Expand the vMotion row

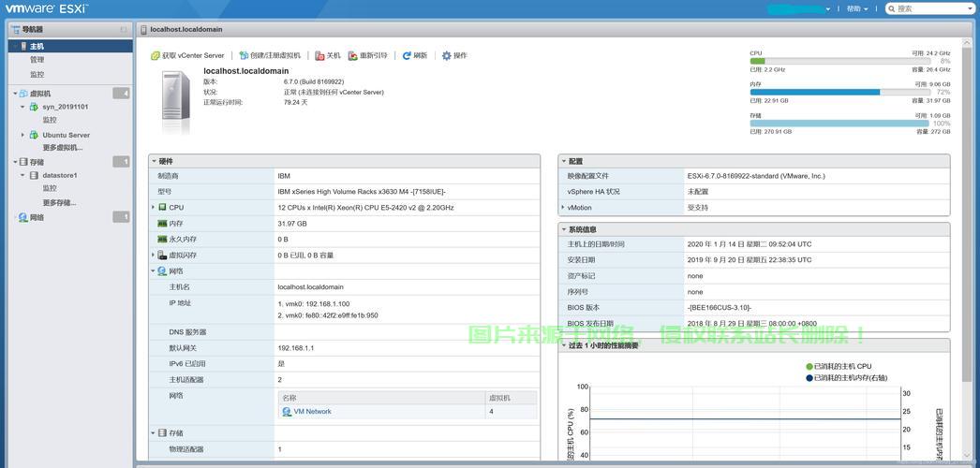pos(563,207)
